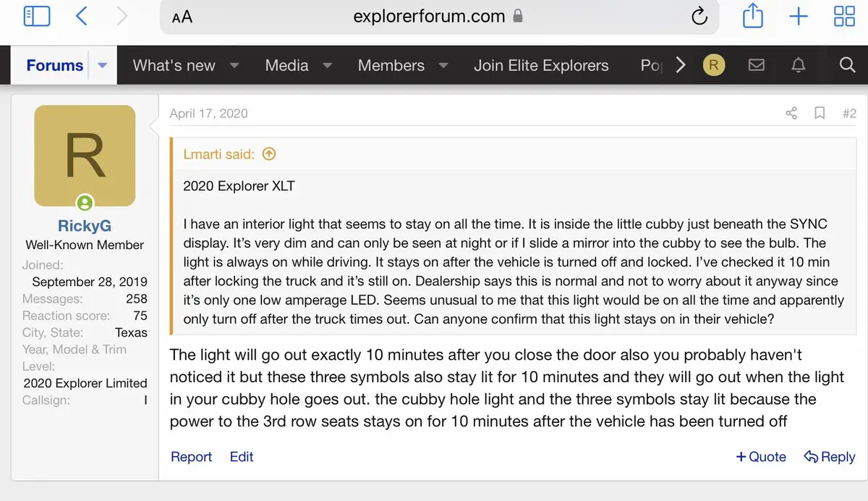Expand the Forums dropdown arrow
The height and width of the screenshot is (501, 868).
click(102, 65)
